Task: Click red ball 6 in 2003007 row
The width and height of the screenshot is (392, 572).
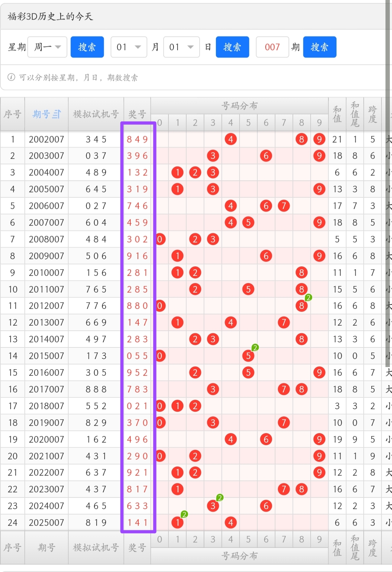Action: click(x=266, y=156)
